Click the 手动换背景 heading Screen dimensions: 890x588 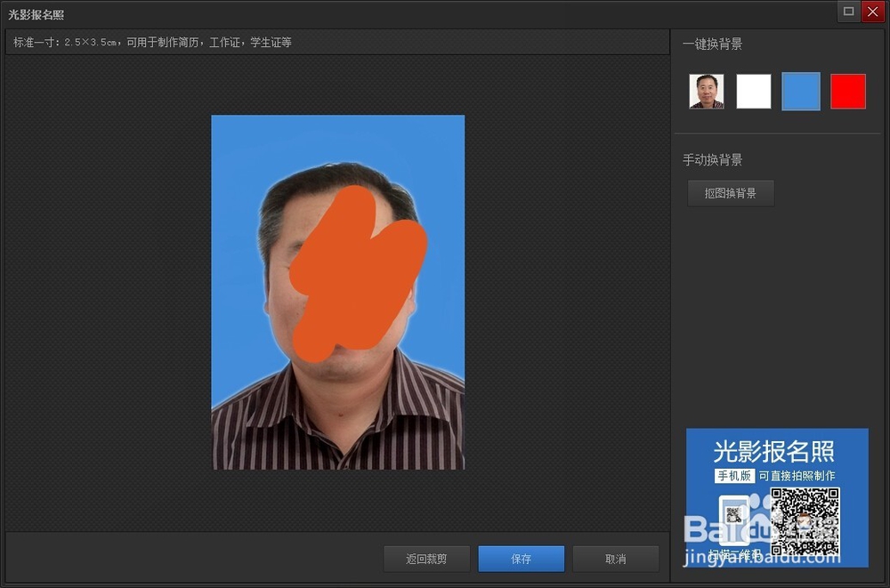click(712, 160)
